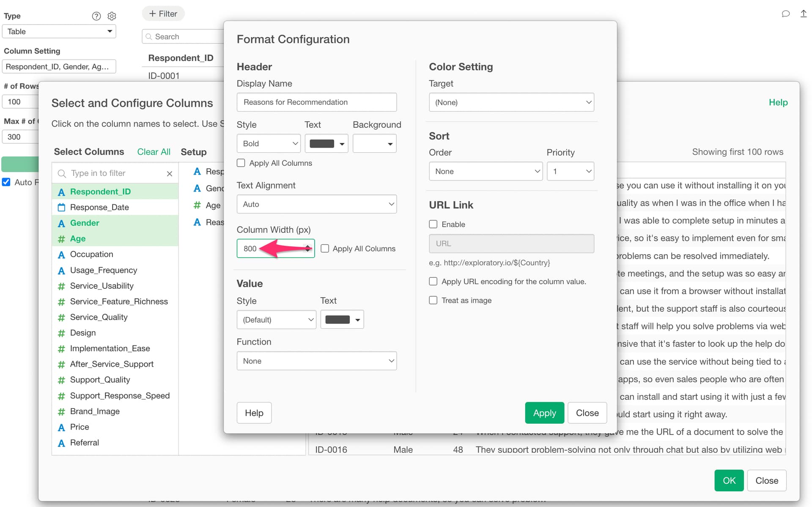Toggle Apply All Columns for column width
812x507 pixels.
pos(325,249)
